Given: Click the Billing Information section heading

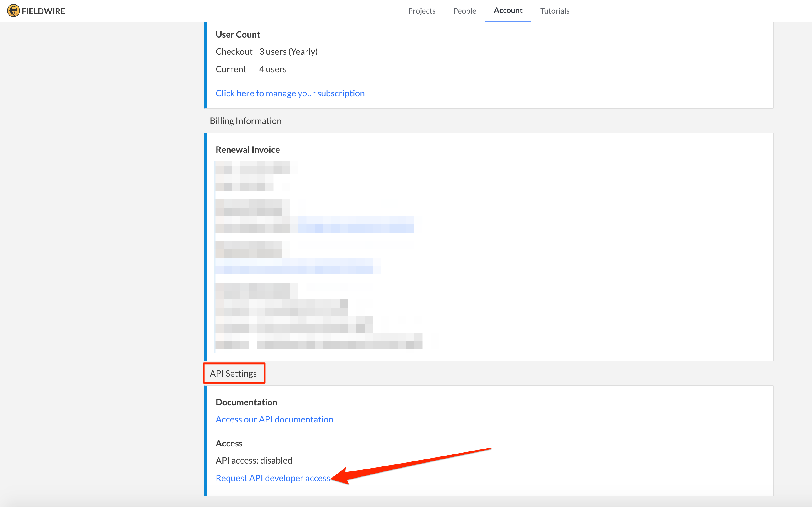Looking at the screenshot, I should pyautogui.click(x=245, y=121).
